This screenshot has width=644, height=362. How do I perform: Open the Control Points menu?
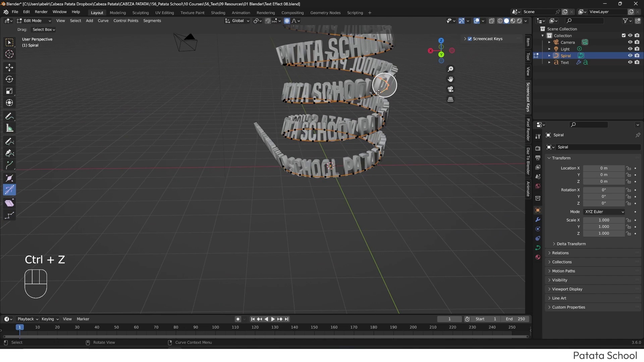tap(126, 21)
